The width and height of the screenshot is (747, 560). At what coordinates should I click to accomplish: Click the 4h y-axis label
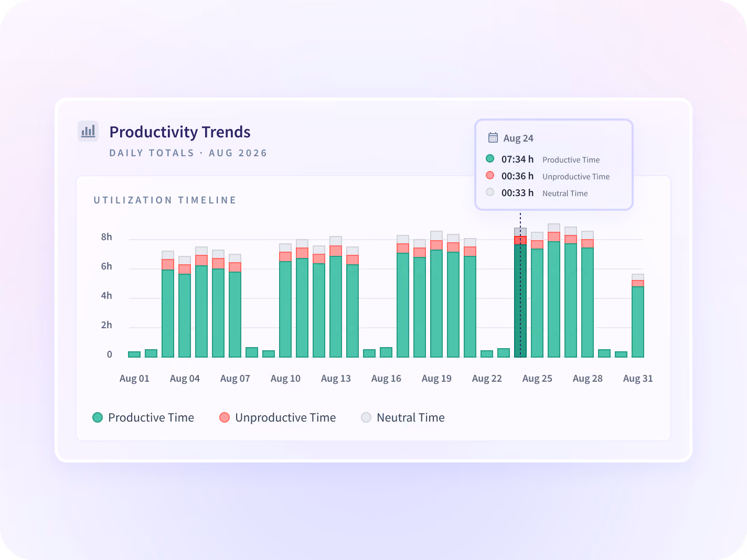coord(106,296)
